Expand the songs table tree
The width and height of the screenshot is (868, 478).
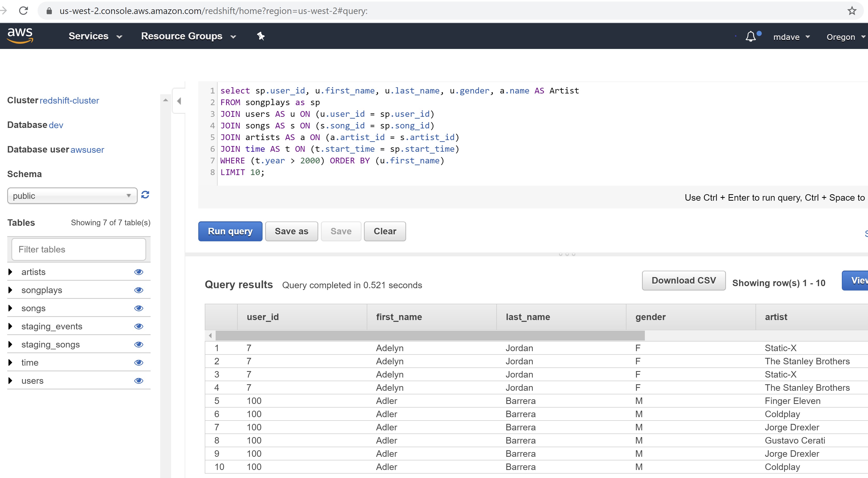(10, 308)
